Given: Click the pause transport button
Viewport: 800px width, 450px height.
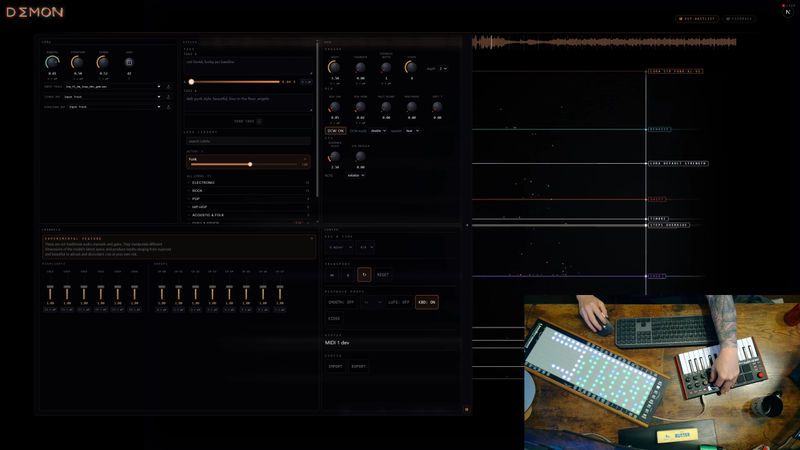Looking at the screenshot, I should [x=348, y=274].
